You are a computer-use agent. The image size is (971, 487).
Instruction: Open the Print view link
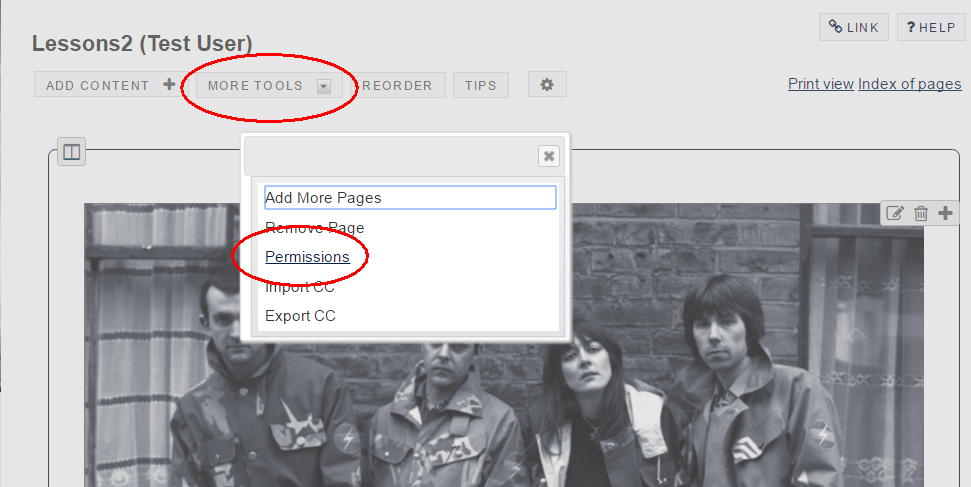820,84
